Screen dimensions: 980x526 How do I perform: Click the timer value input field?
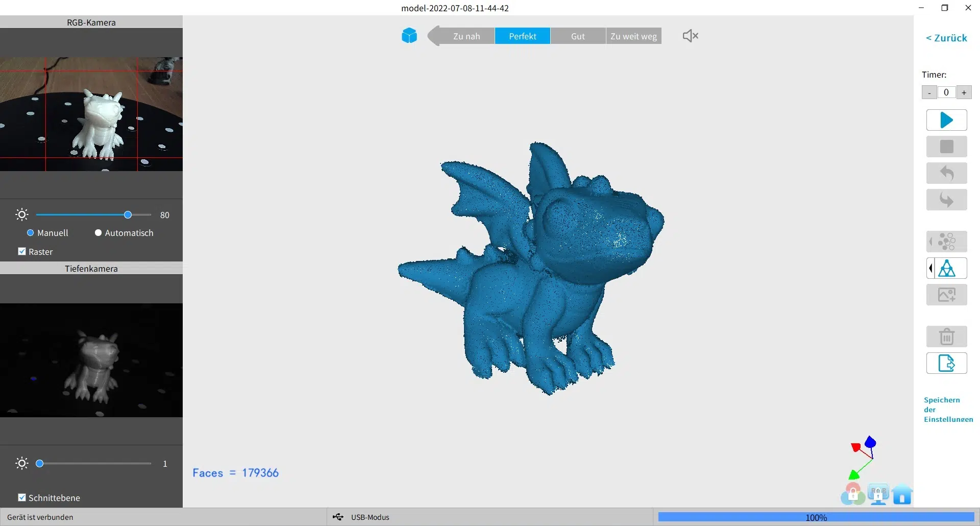pyautogui.click(x=946, y=92)
